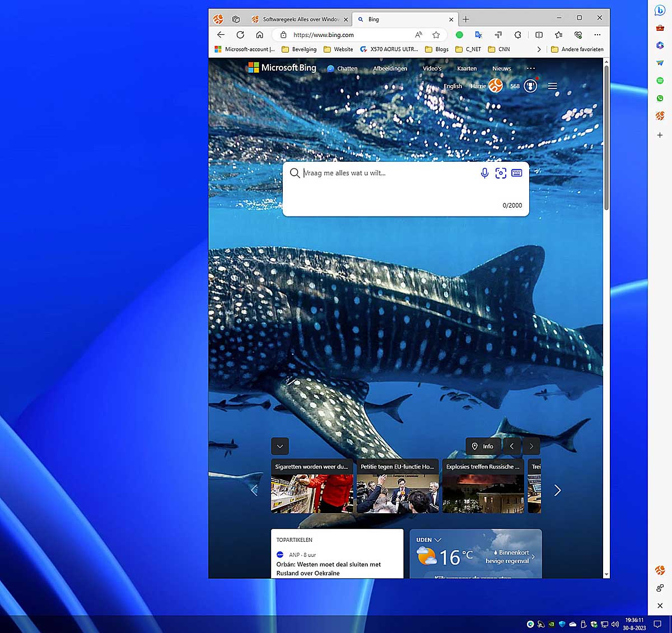The height and width of the screenshot is (633, 672).
Task: Show more favorites bar items
Action: (x=539, y=49)
